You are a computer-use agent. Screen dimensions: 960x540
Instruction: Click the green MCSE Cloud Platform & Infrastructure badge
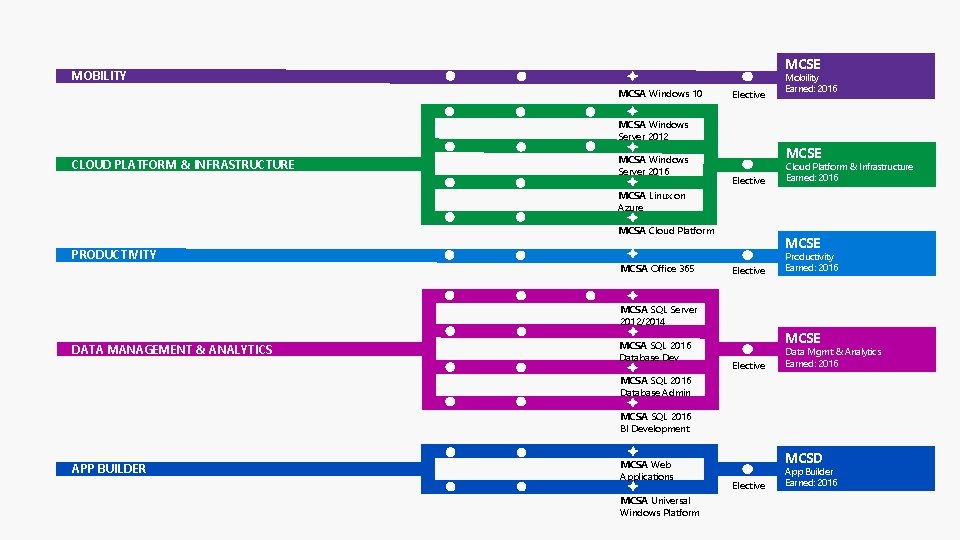click(x=857, y=164)
